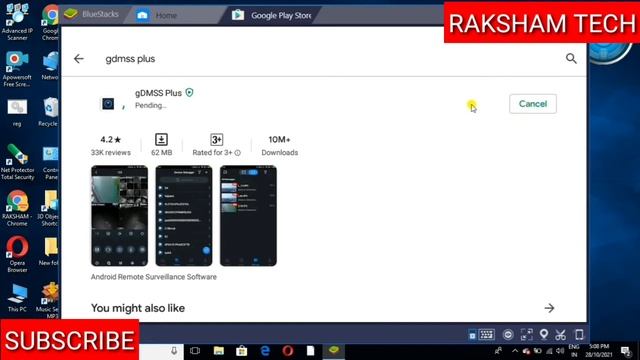Click the gDMSS Plus app title
The width and height of the screenshot is (640, 360).
(158, 93)
